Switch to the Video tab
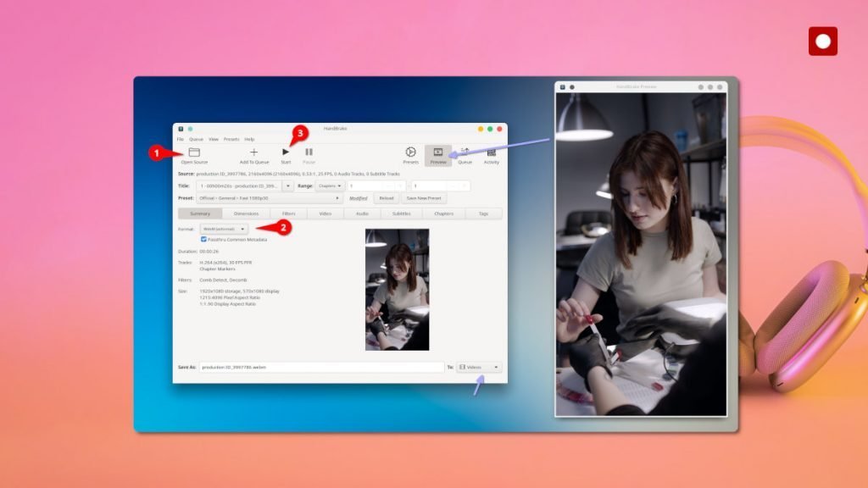This screenshot has height=488, width=868. [325, 213]
